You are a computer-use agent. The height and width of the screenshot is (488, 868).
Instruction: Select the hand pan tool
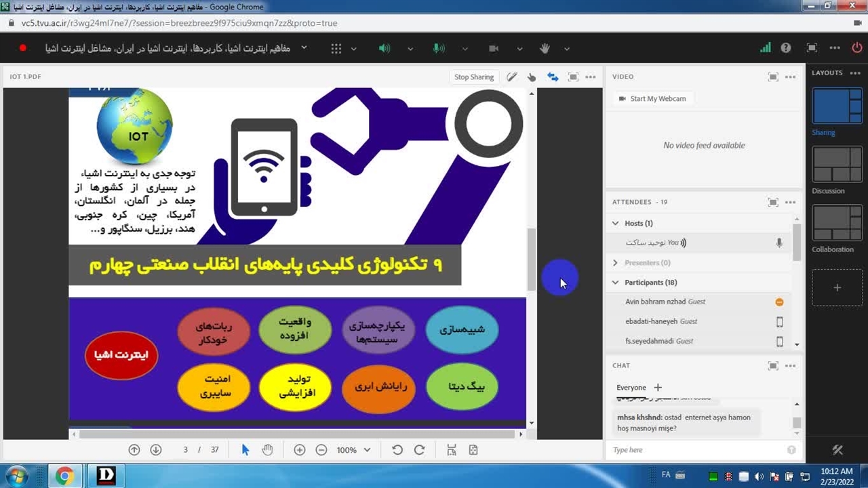[x=267, y=450]
